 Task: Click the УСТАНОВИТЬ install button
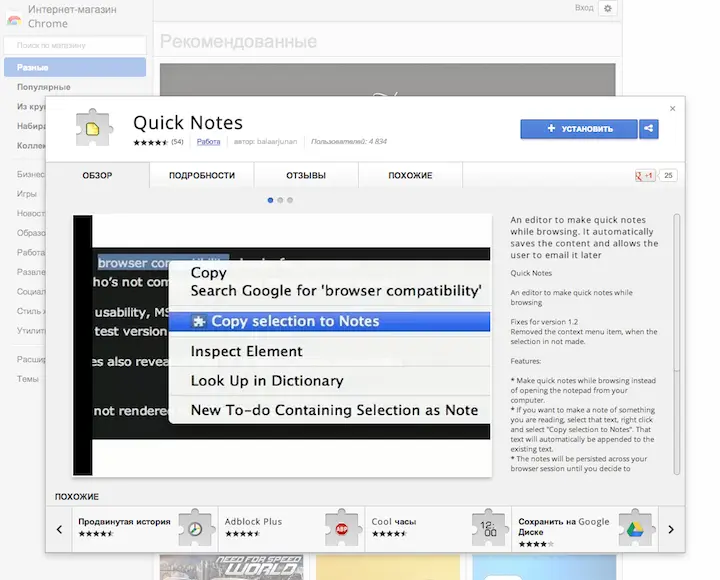[579, 129]
